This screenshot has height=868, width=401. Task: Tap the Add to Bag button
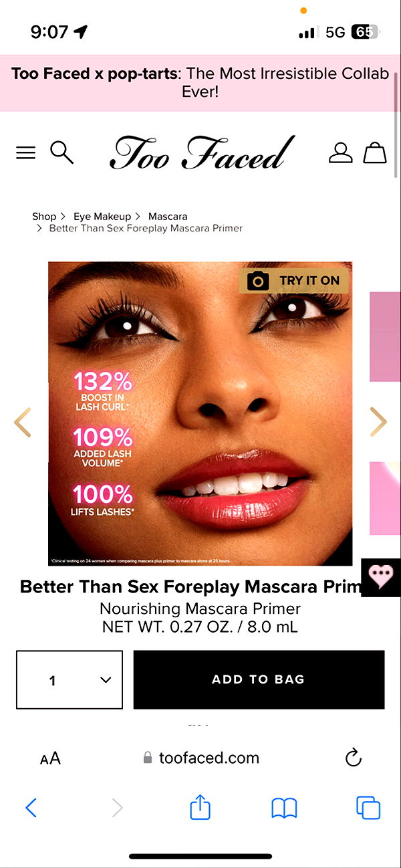[x=259, y=679]
